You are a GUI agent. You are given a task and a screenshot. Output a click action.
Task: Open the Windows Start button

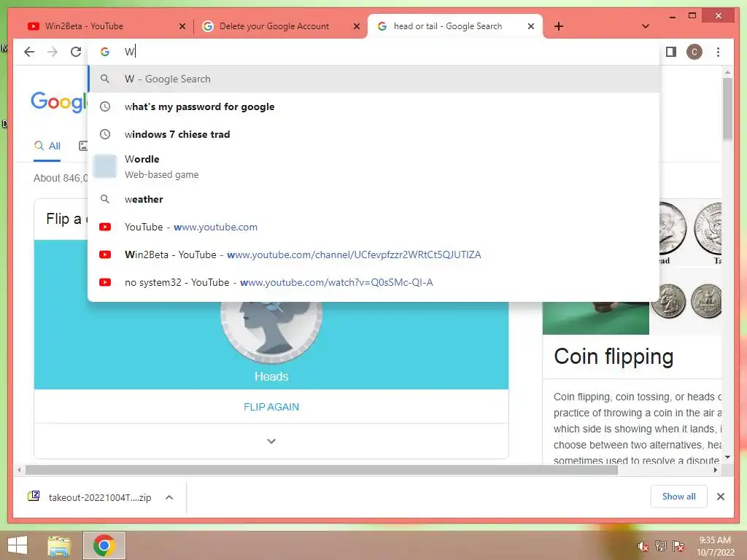tap(18, 545)
